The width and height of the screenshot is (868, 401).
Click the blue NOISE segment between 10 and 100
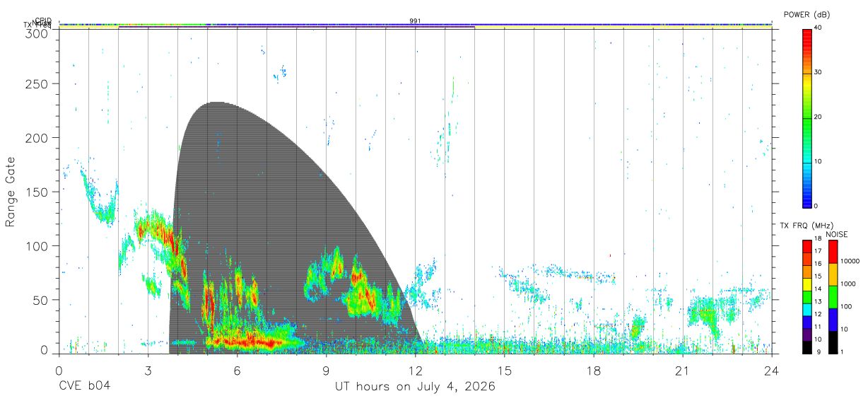(x=833, y=320)
